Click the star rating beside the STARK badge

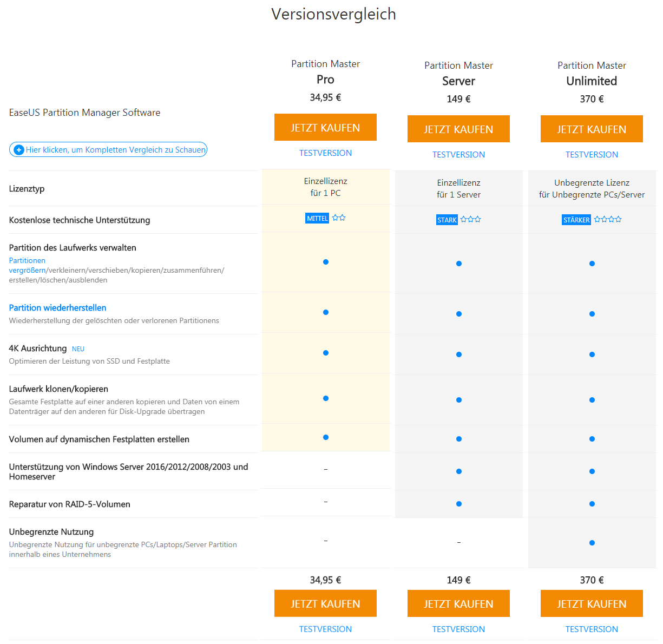coord(471,219)
